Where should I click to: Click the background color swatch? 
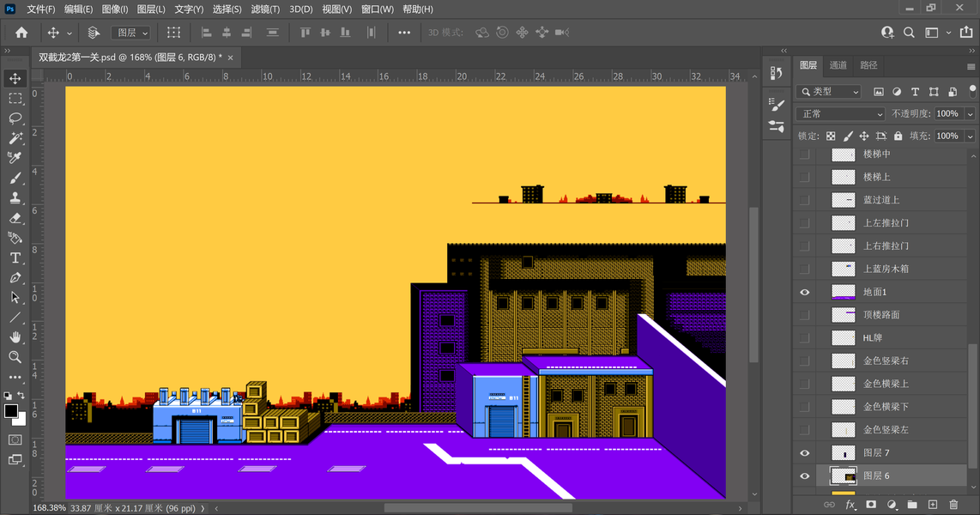(21, 421)
